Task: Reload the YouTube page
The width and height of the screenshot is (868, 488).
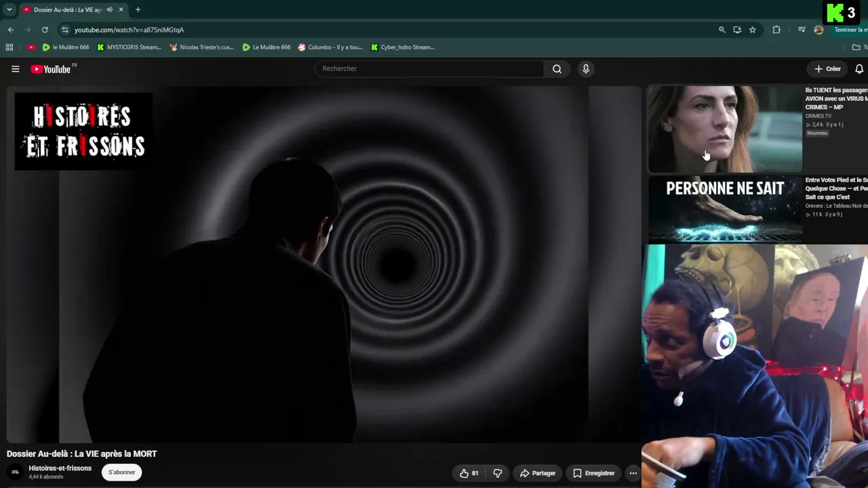Action: click(x=45, y=30)
